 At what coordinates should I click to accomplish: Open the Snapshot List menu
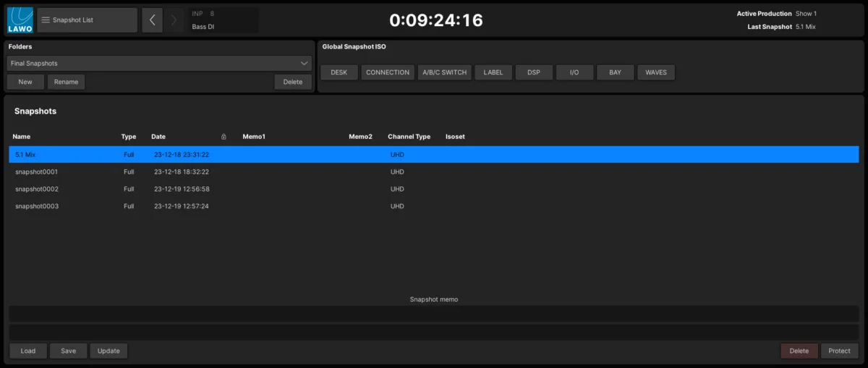tap(88, 20)
